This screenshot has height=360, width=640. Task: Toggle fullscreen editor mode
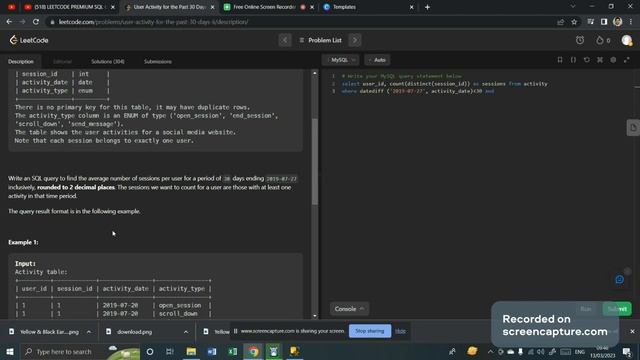tap(627, 60)
